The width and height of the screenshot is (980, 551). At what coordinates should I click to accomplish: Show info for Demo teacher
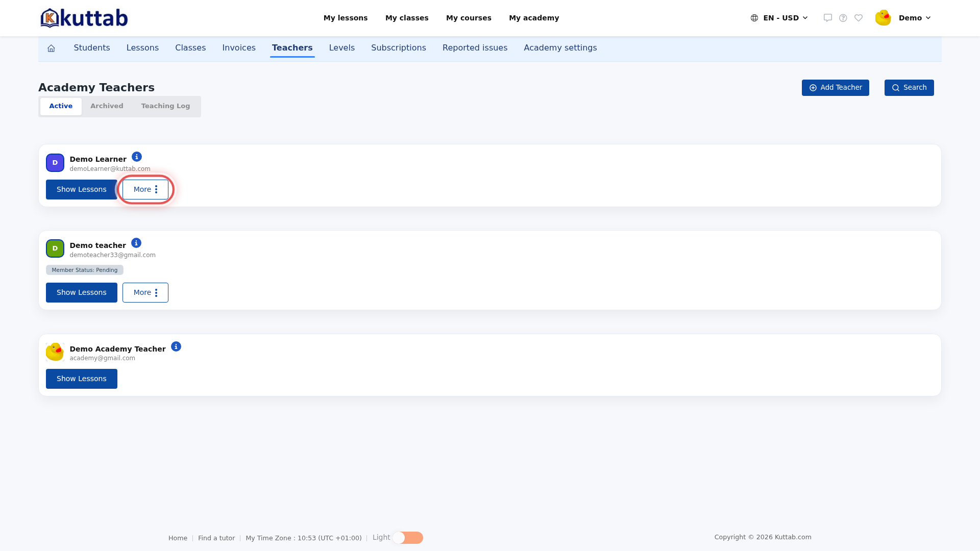136,243
